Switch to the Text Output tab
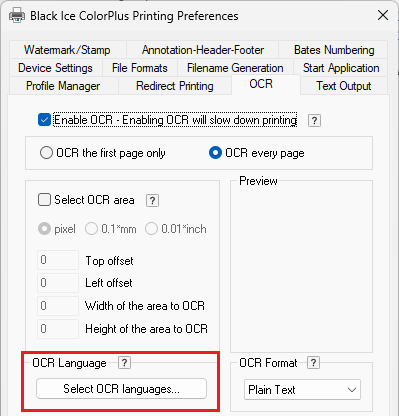The height and width of the screenshot is (416, 399). coord(344,86)
